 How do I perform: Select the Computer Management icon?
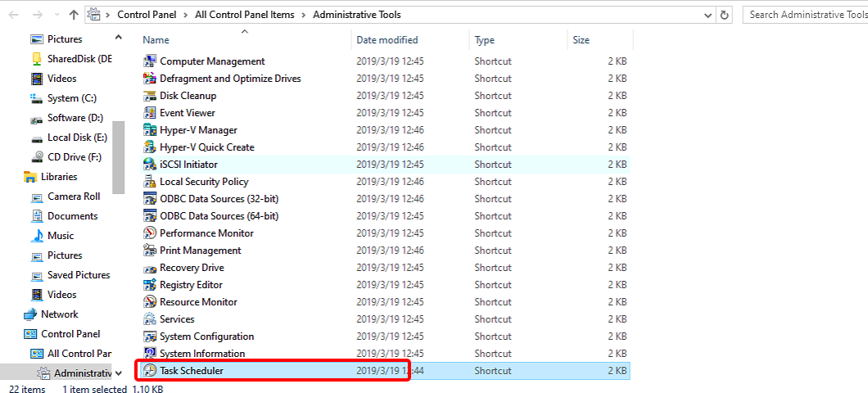150,61
